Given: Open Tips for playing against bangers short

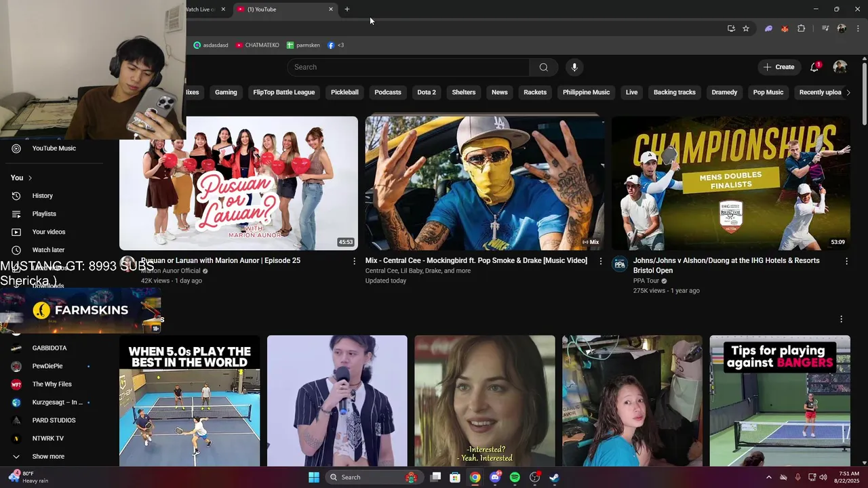Looking at the screenshot, I should pos(780,401).
